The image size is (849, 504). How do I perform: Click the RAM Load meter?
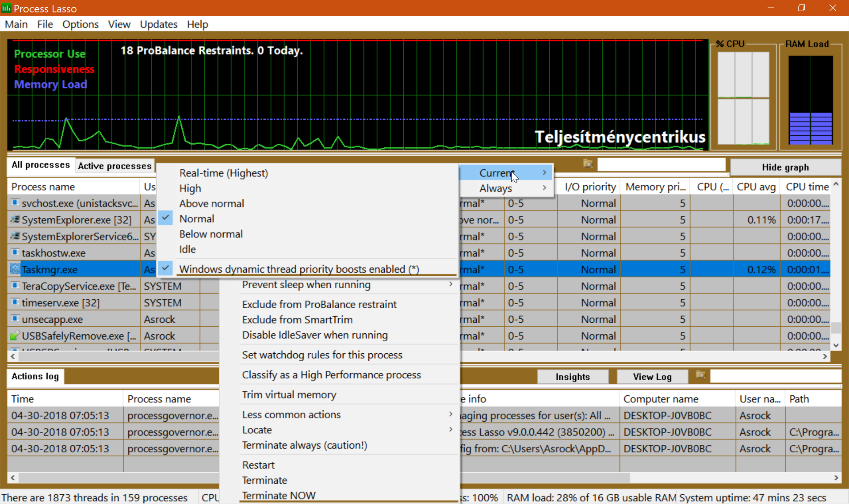pos(811,99)
